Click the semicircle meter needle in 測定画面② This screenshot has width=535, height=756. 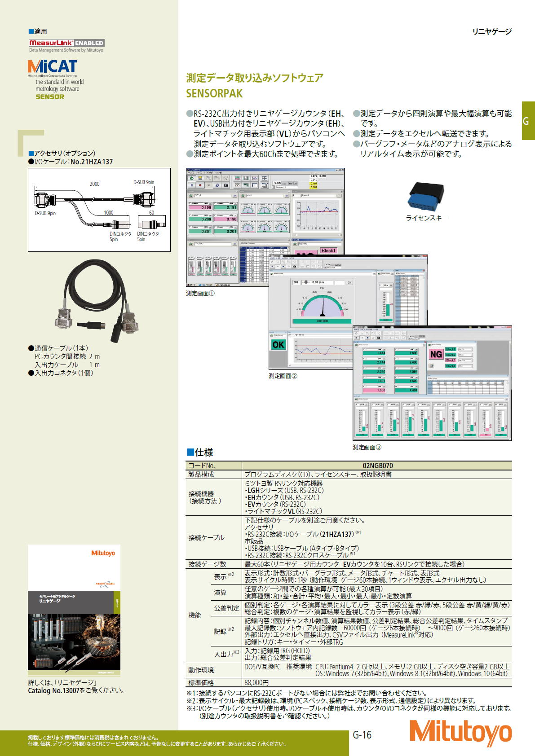[x=323, y=307]
